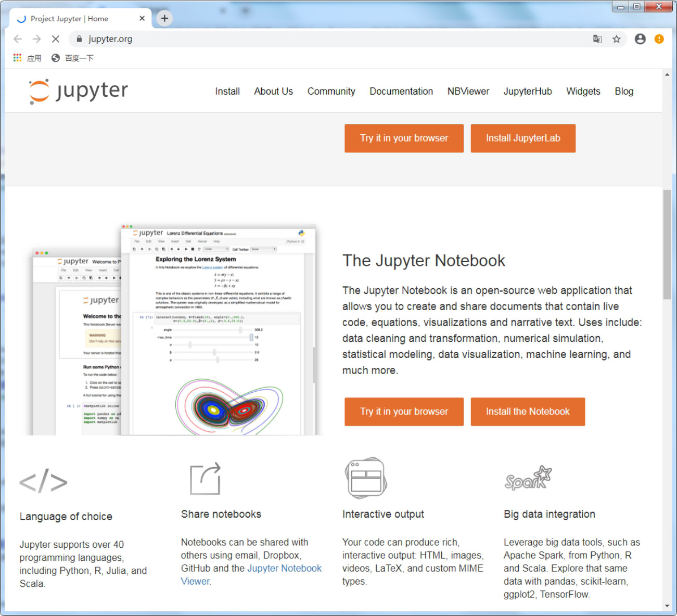Click the upper Try it in your browser button
This screenshot has height=616, width=677.
(404, 138)
